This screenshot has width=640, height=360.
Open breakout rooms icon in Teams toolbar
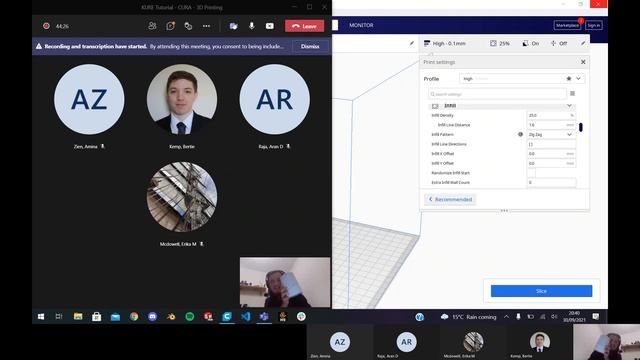188,26
